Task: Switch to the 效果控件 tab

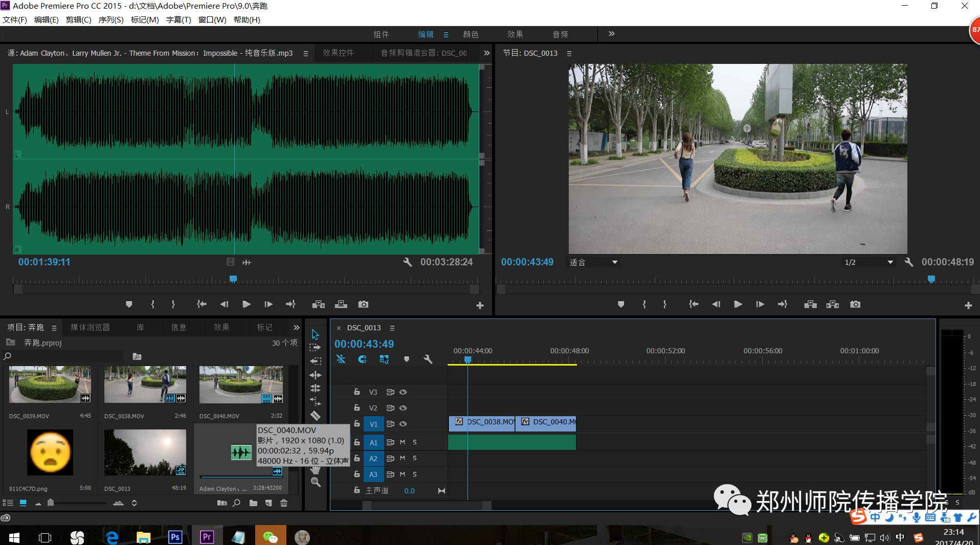Action: (338, 53)
